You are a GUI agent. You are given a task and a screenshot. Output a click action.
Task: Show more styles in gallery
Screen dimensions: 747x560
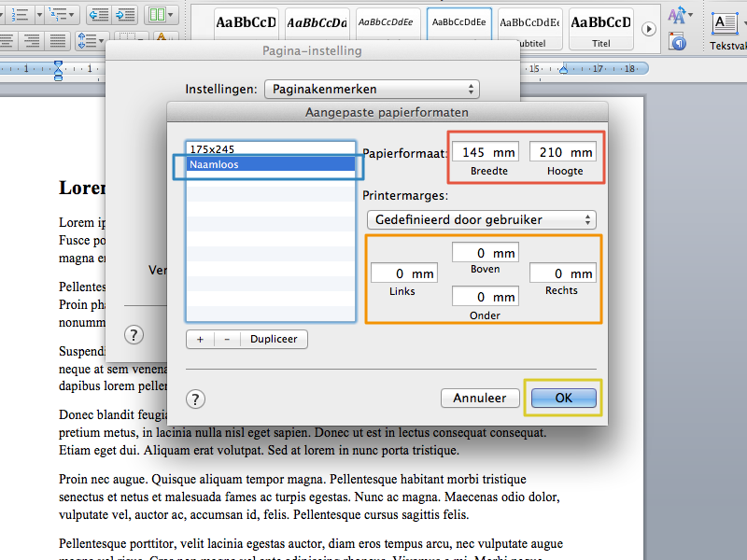click(648, 29)
